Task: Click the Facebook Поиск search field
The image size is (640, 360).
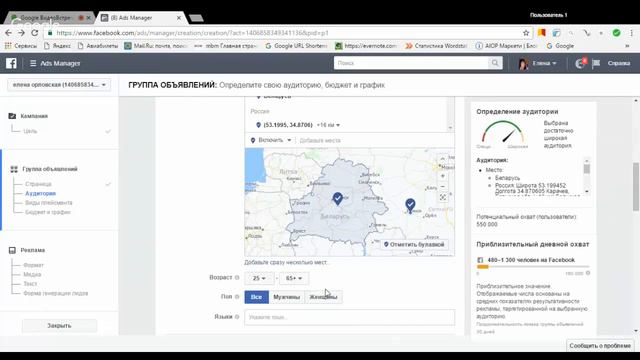Action: coord(411,63)
